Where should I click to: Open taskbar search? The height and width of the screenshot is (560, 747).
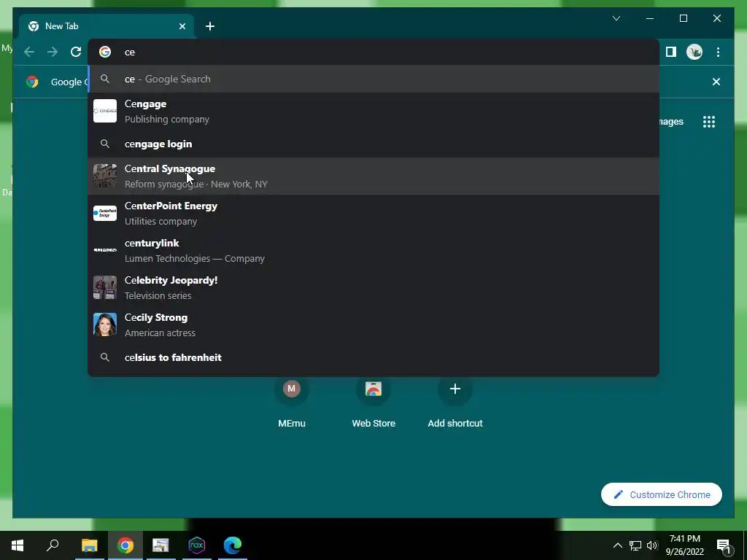53,545
